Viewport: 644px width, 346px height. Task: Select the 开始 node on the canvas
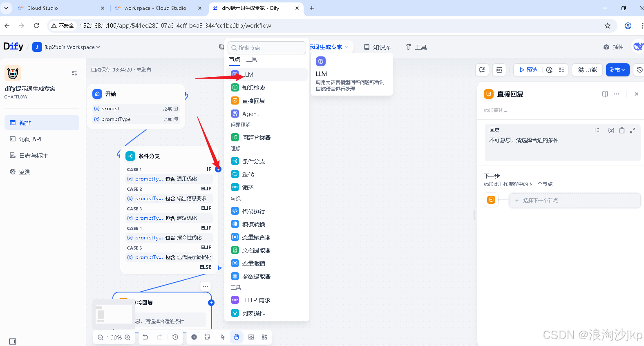[x=136, y=107]
